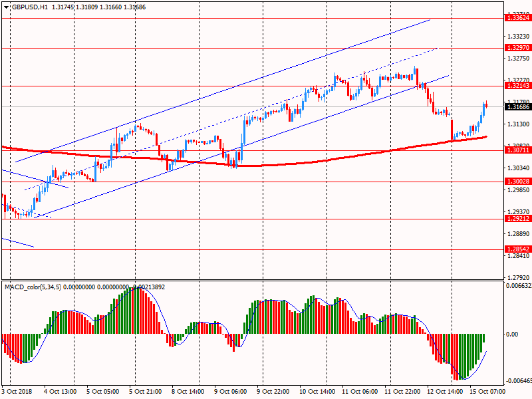The height and width of the screenshot is (399, 532).
Task: Click the 4 Oct 13:00 time label
Action: click(61, 391)
